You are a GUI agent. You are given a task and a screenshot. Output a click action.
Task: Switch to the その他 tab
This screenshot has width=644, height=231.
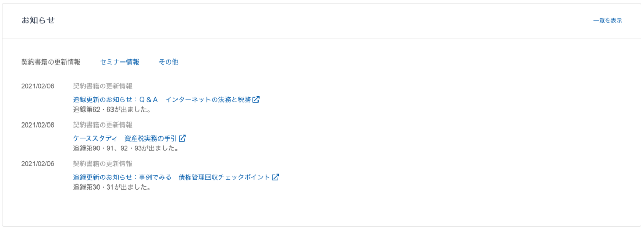pyautogui.click(x=168, y=62)
